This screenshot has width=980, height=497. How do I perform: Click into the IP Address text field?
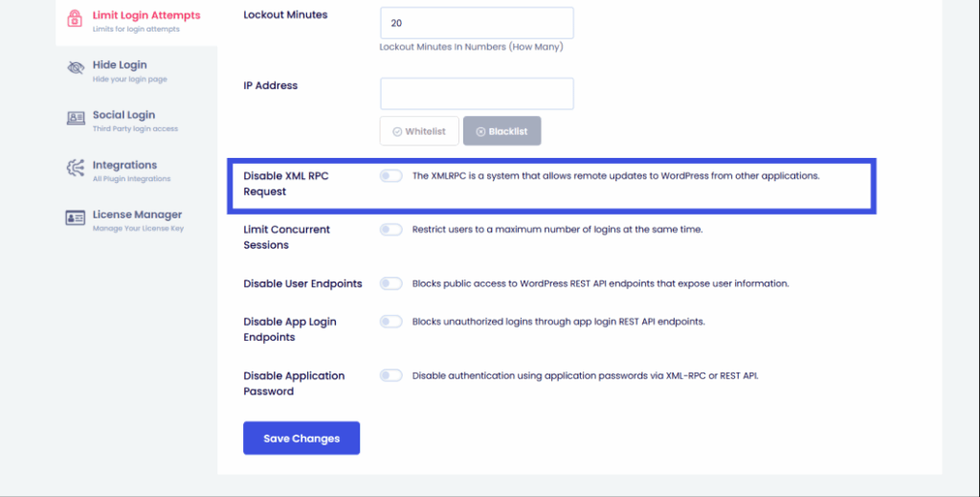tap(477, 94)
